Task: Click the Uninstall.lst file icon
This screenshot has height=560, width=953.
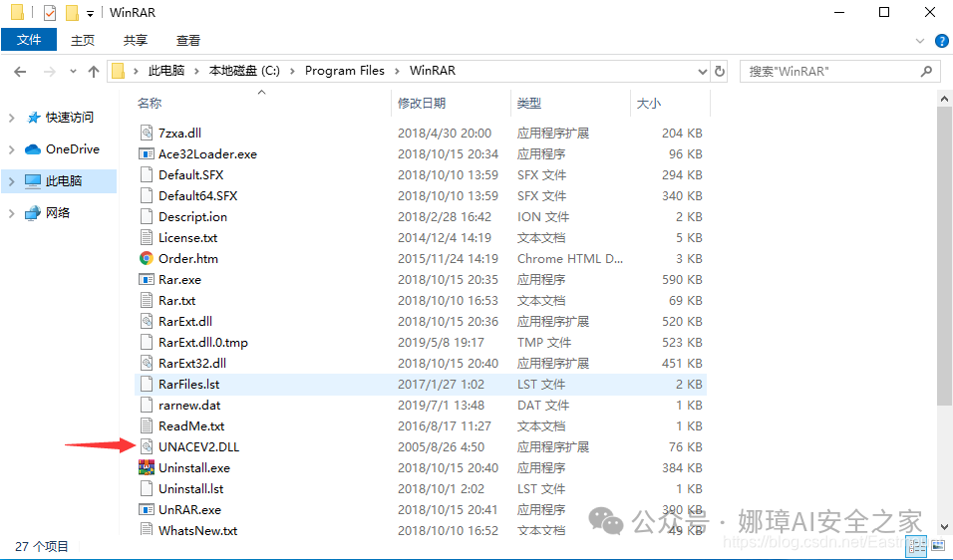Action: [146, 489]
